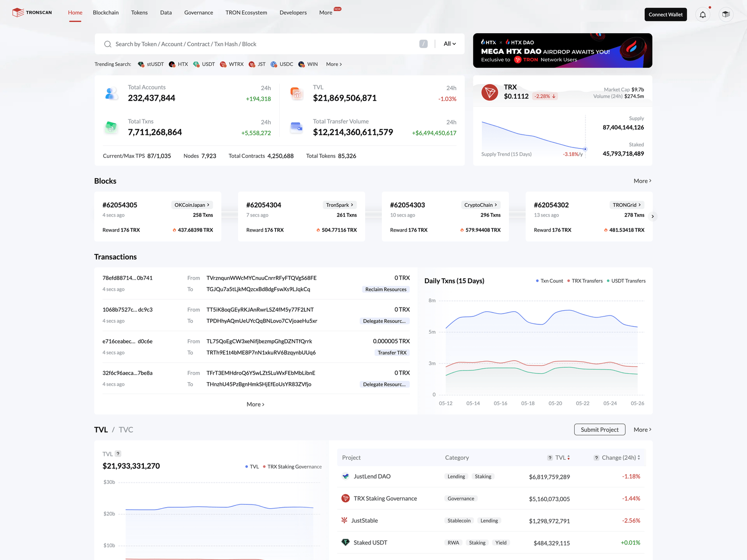Sort table by Change (24h) arrows
Screen dimensions: 747x560
(x=639, y=458)
